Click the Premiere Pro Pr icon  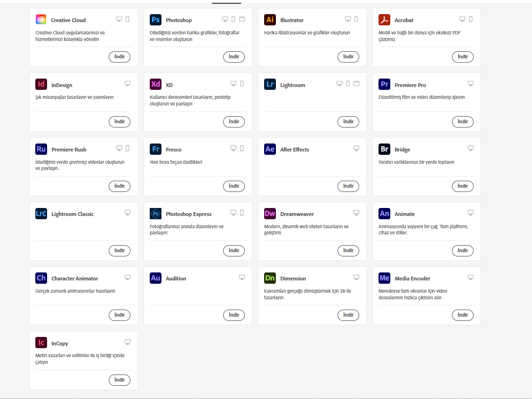click(x=384, y=84)
